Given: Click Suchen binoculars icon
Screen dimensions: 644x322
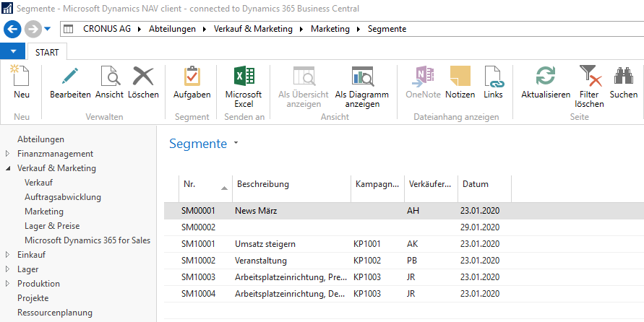Looking at the screenshot, I should [624, 76].
